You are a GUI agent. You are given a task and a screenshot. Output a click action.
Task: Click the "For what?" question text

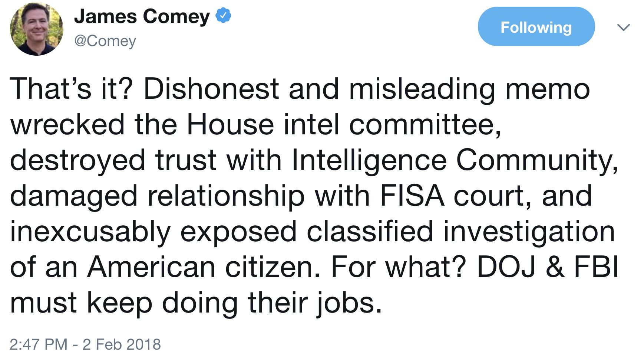(398, 267)
